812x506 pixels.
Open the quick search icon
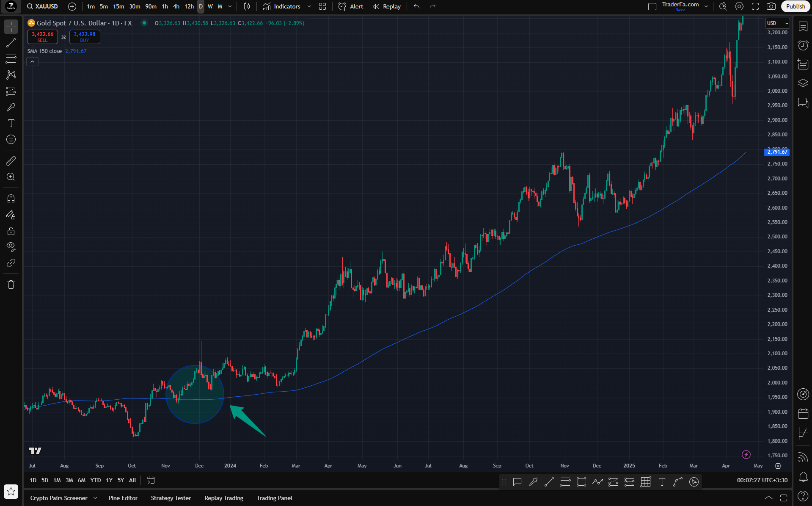pyautogui.click(x=723, y=6)
